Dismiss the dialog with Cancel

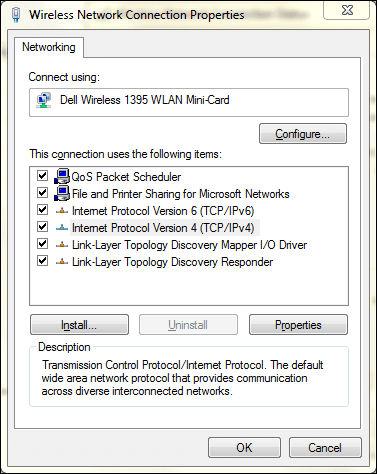[325, 448]
